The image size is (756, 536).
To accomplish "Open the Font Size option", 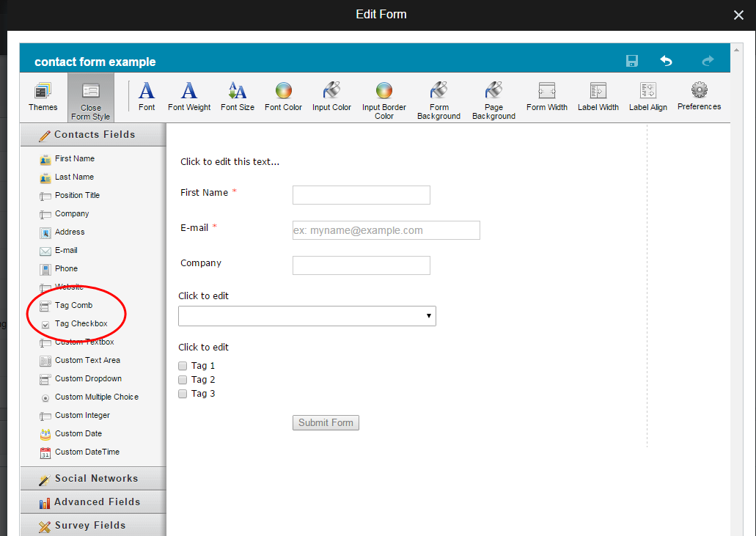I will point(238,98).
